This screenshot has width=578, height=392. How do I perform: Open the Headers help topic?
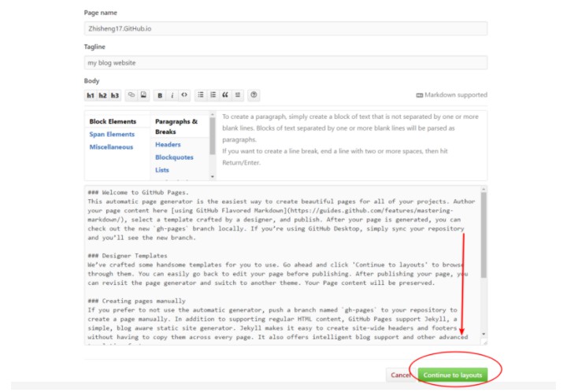click(x=168, y=145)
